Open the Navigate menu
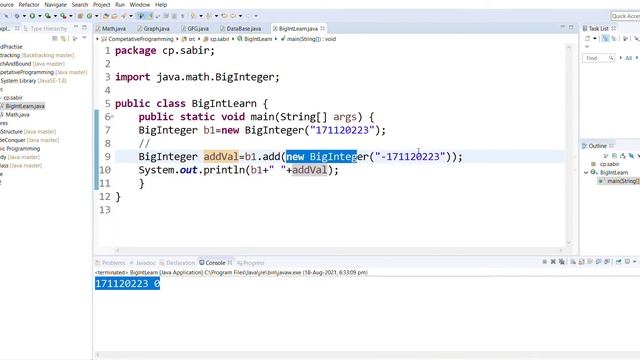640x360 pixels. coord(56,4)
